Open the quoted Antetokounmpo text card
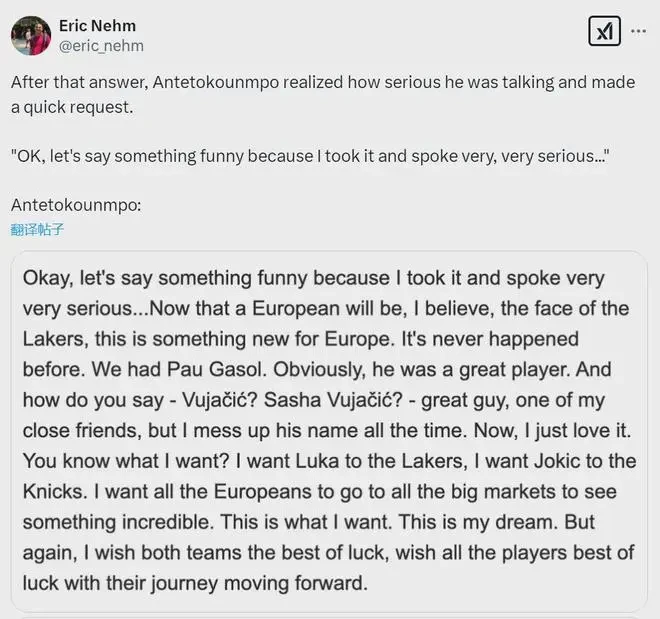Screen dimensions: 660x619 (x=329, y=431)
